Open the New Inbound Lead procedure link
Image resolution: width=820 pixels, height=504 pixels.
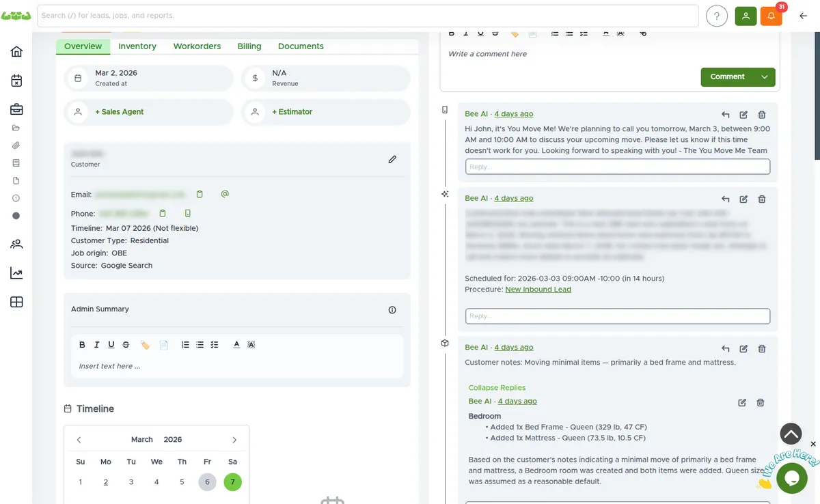538,289
